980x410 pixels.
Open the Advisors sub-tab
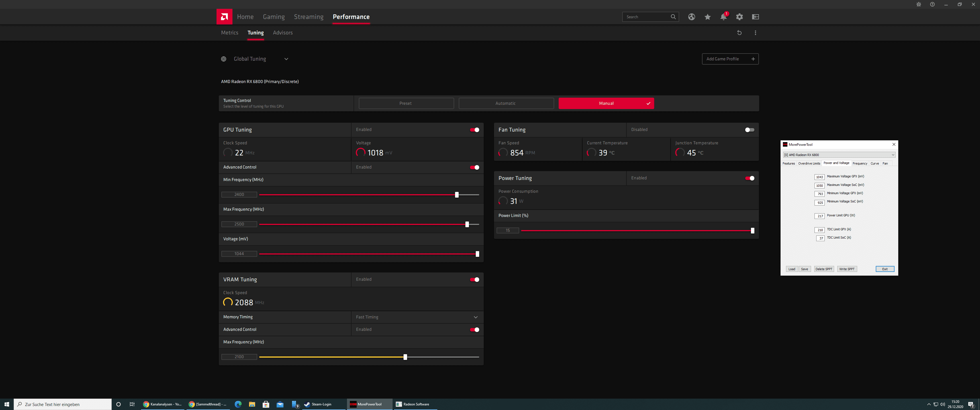pos(283,33)
